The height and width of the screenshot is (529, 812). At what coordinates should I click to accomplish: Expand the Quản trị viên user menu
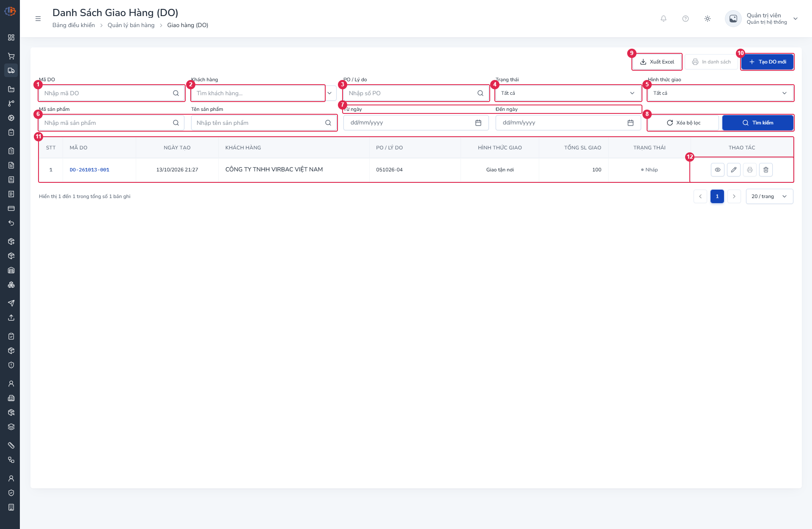796,19
